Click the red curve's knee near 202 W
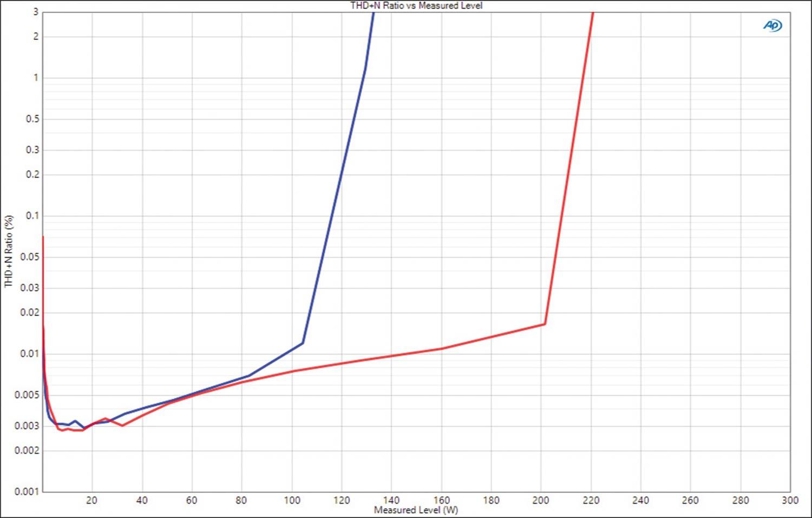This screenshot has width=812, height=518. 545,324
